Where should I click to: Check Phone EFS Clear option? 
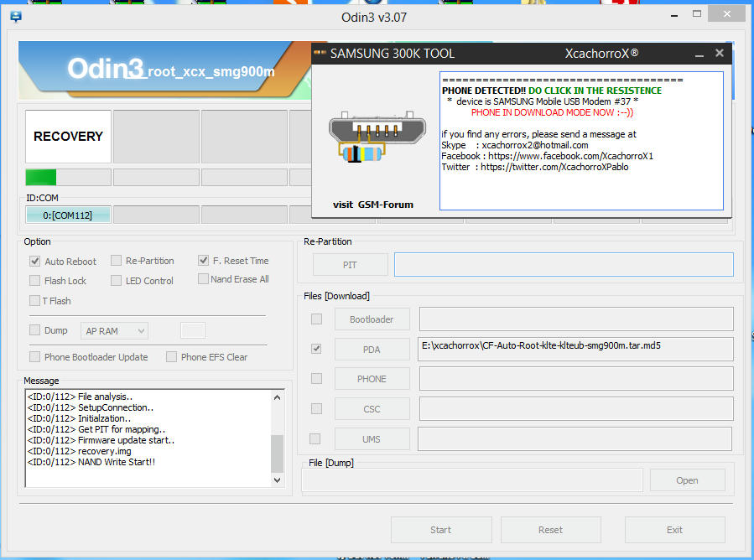click(x=171, y=356)
